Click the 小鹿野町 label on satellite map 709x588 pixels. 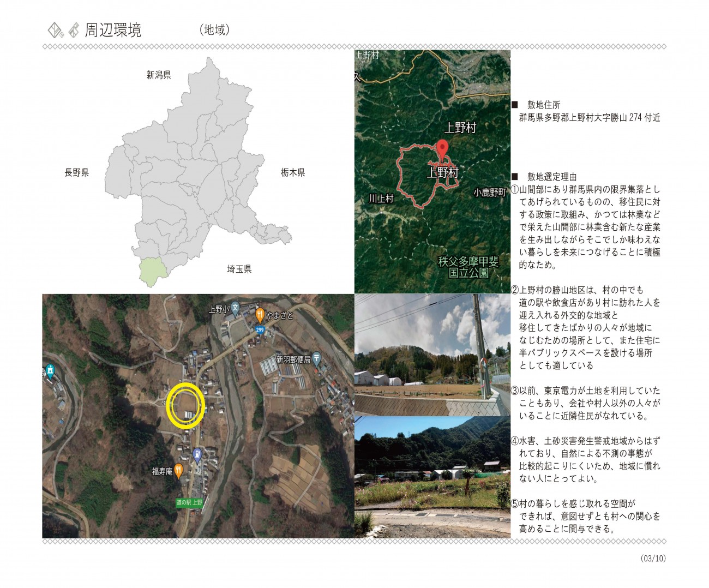489,193
